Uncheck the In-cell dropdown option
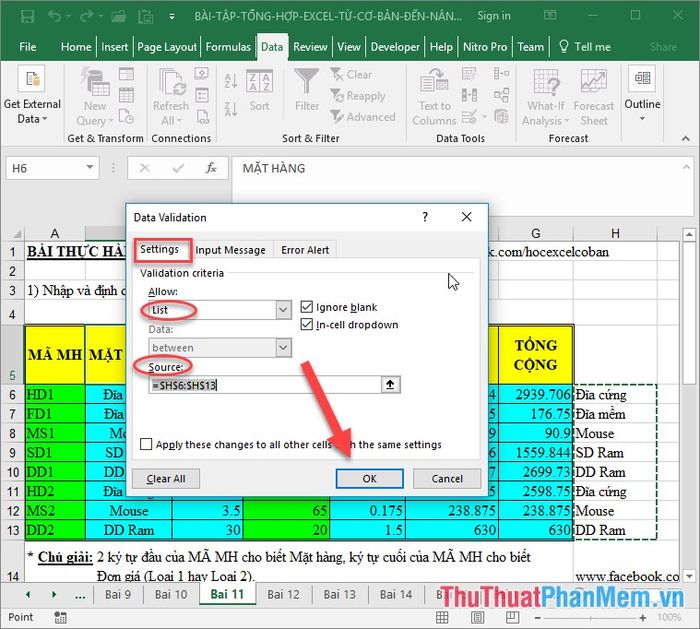The width and height of the screenshot is (700, 629). pyautogui.click(x=307, y=325)
